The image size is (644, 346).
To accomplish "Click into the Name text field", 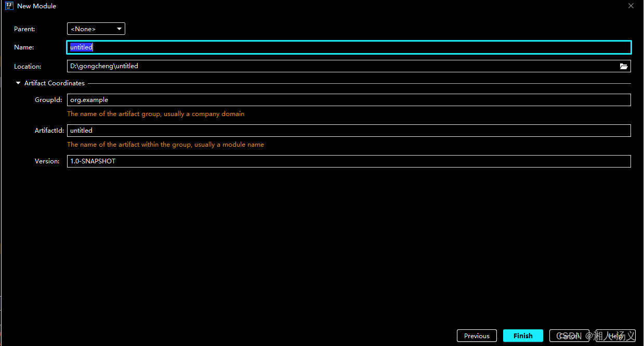I will point(349,47).
